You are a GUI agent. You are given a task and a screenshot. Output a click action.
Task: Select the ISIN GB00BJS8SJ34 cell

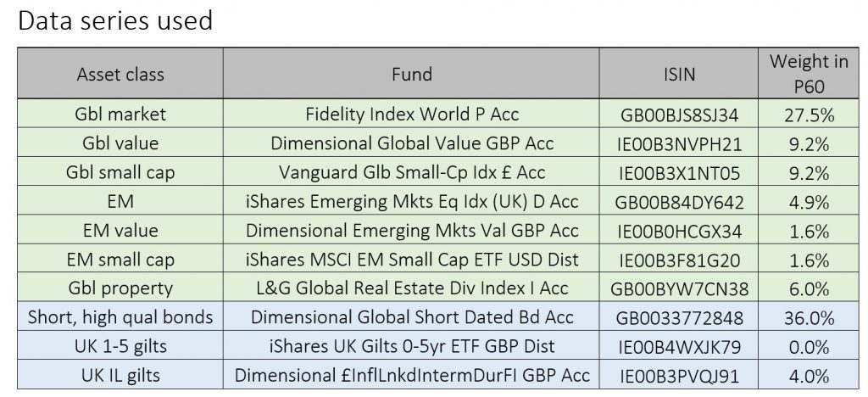[x=679, y=114]
